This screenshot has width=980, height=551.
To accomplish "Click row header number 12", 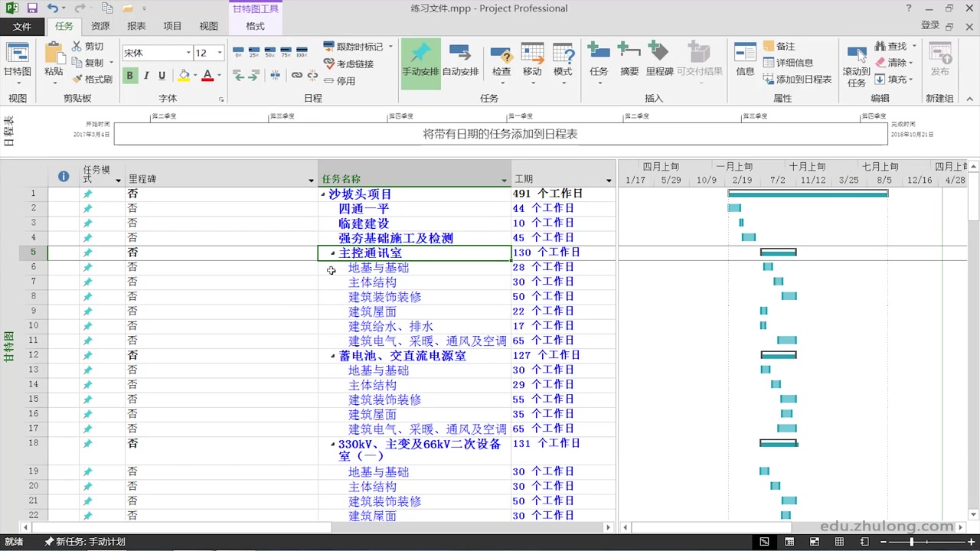I will click(x=33, y=355).
